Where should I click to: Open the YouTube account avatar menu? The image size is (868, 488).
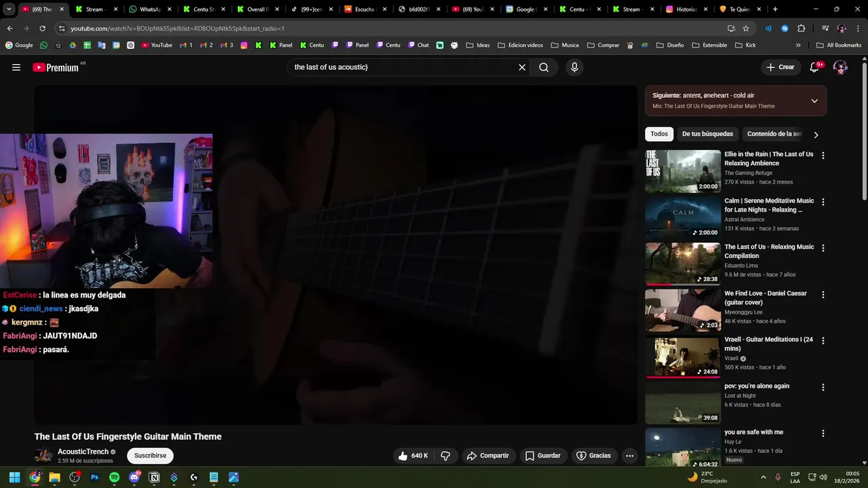click(x=840, y=67)
